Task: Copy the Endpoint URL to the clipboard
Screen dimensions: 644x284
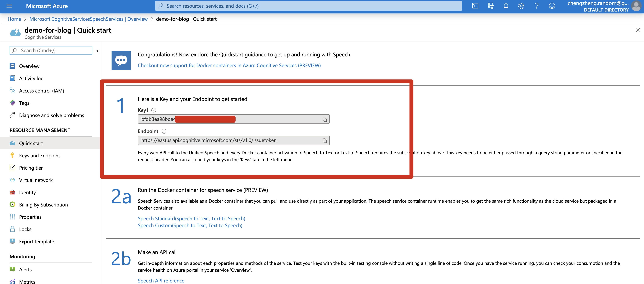Action: [x=324, y=141]
